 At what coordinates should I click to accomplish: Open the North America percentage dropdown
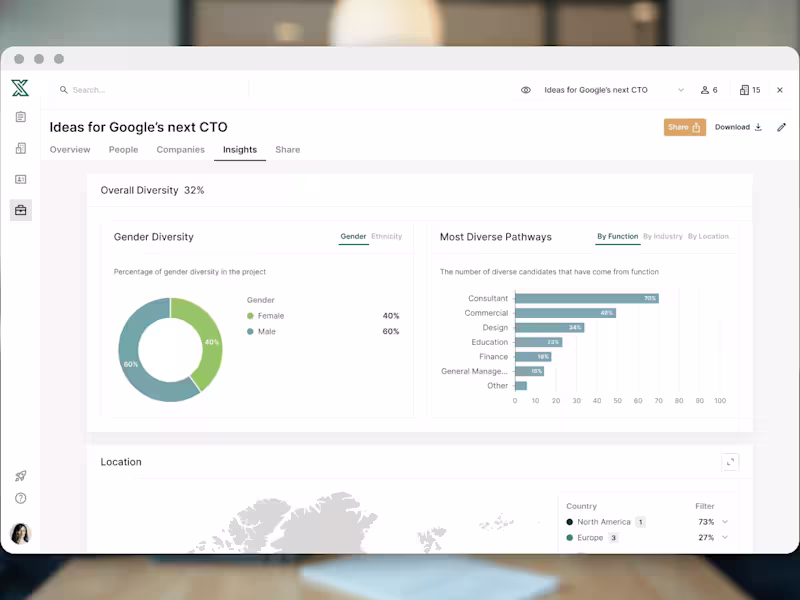[723, 521]
